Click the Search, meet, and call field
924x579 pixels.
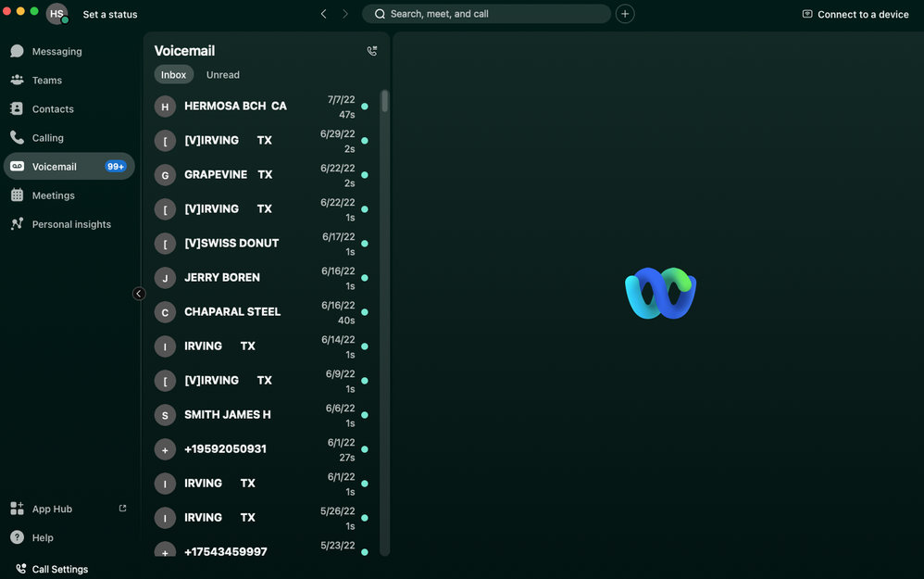(x=486, y=14)
